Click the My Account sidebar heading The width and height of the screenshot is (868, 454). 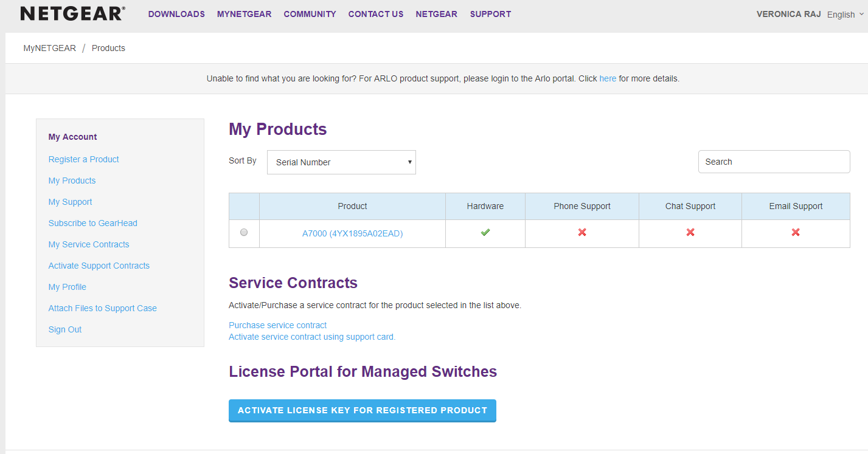click(x=72, y=137)
